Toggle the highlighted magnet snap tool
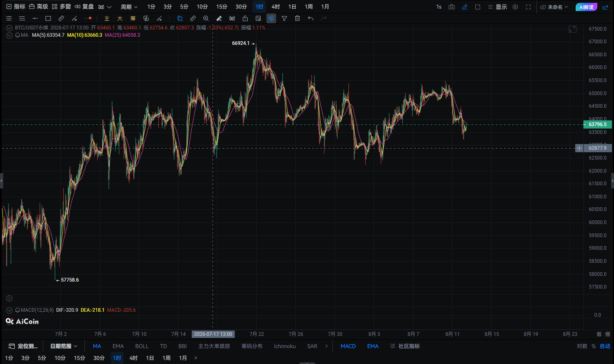The image size is (614, 364). point(271,18)
